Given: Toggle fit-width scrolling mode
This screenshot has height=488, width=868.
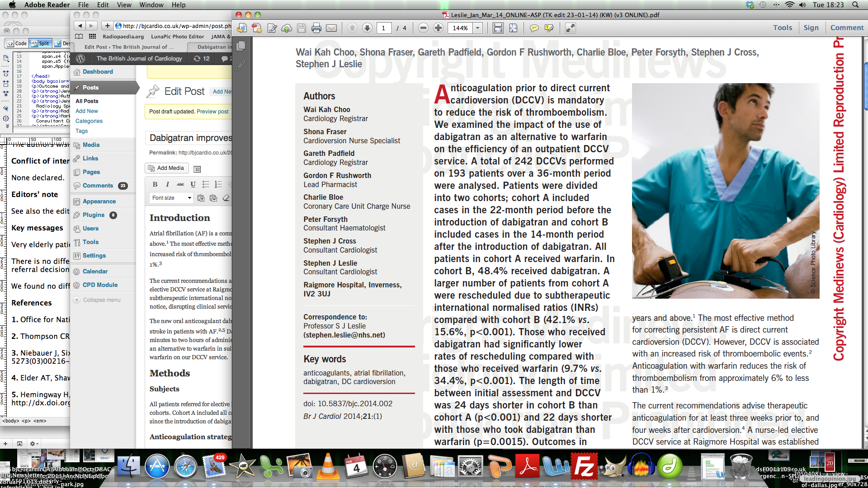Looking at the screenshot, I should [498, 28].
